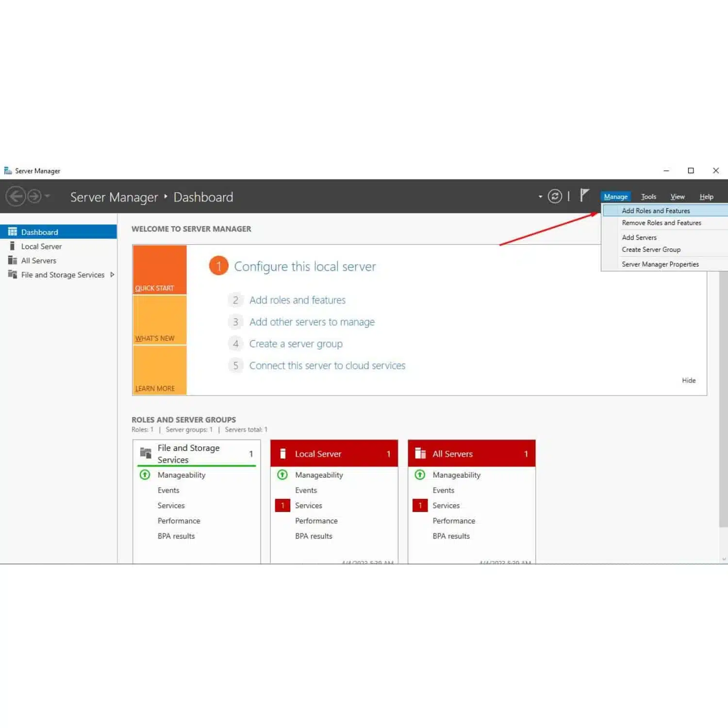Click Add other servers to manage
The height and width of the screenshot is (728, 728).
click(312, 322)
